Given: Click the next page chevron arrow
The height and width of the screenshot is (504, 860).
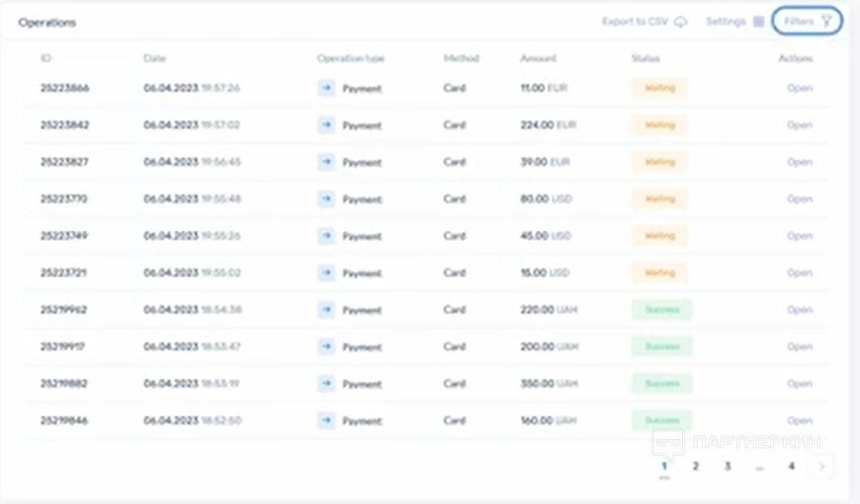Looking at the screenshot, I should [x=822, y=467].
